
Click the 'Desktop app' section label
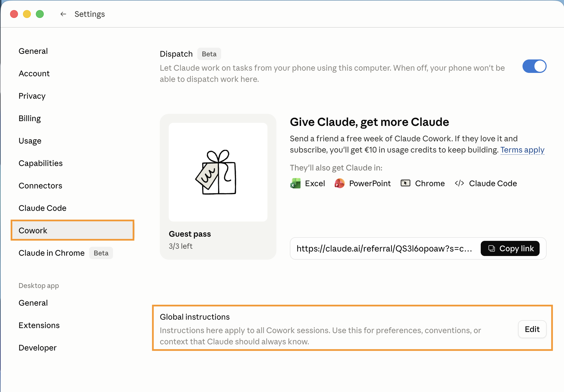39,285
